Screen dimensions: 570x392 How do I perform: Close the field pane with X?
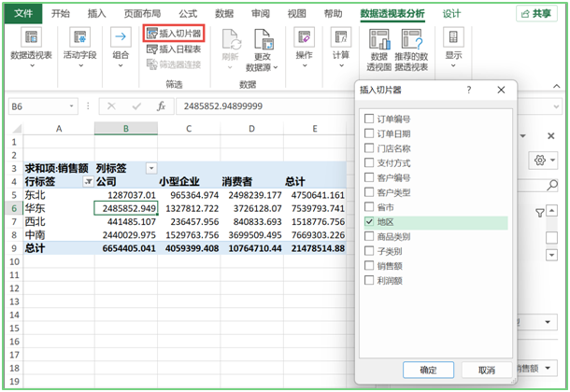[x=550, y=135]
